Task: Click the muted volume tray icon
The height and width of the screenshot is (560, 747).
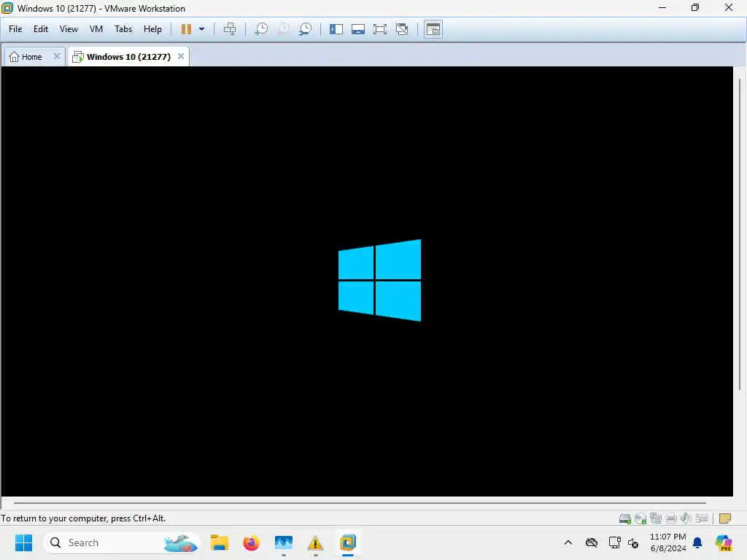Action: 633,542
